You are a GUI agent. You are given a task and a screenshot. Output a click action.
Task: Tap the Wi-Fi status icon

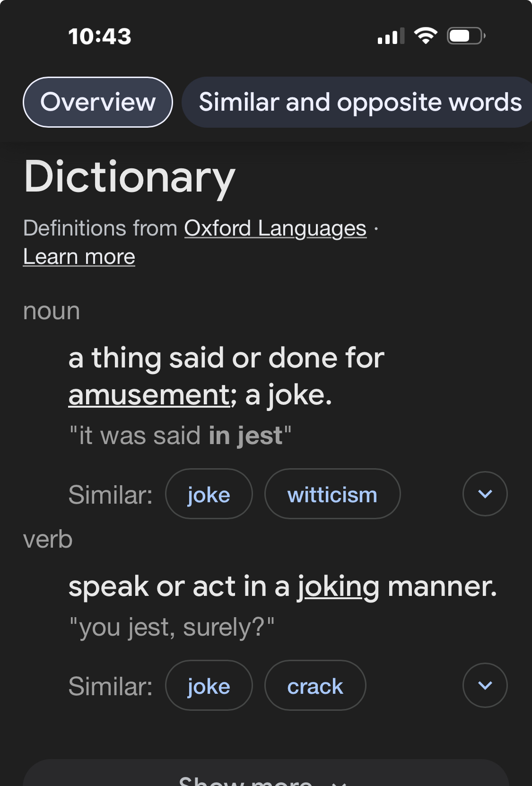point(426,36)
